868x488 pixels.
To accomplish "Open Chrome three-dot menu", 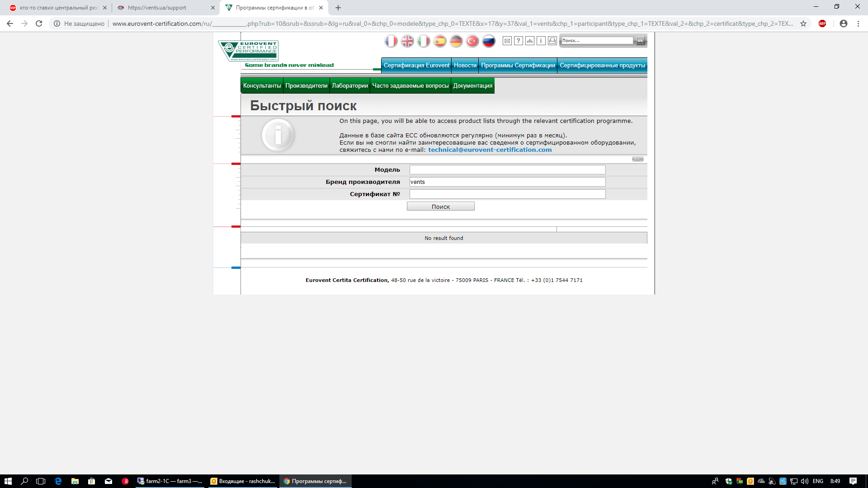I will pos(858,23).
